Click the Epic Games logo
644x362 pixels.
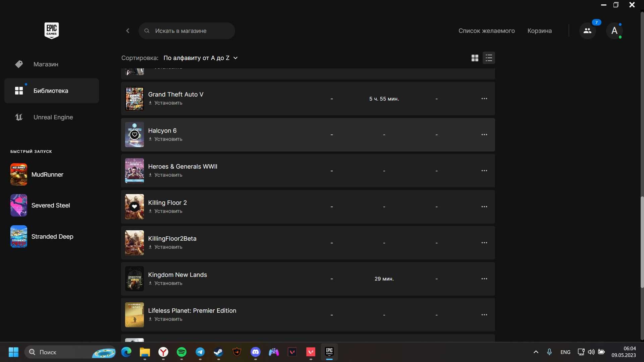click(x=52, y=31)
